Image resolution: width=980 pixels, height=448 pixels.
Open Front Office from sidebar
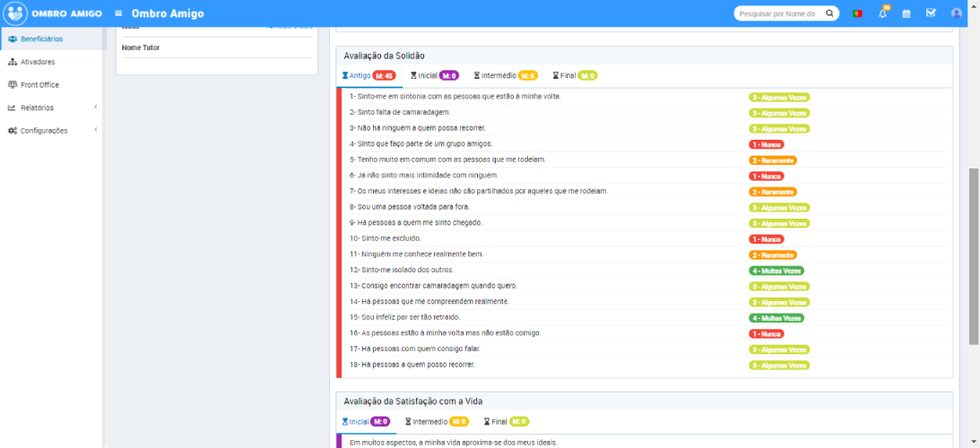click(x=51, y=84)
